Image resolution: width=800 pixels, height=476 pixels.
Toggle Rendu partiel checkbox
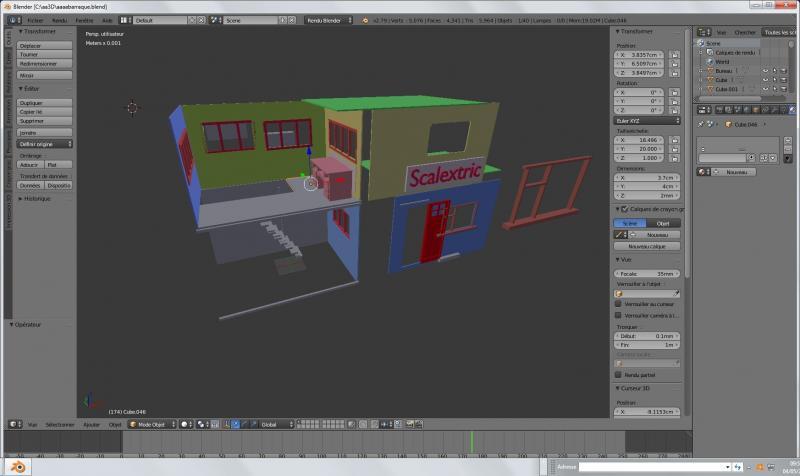click(x=617, y=375)
